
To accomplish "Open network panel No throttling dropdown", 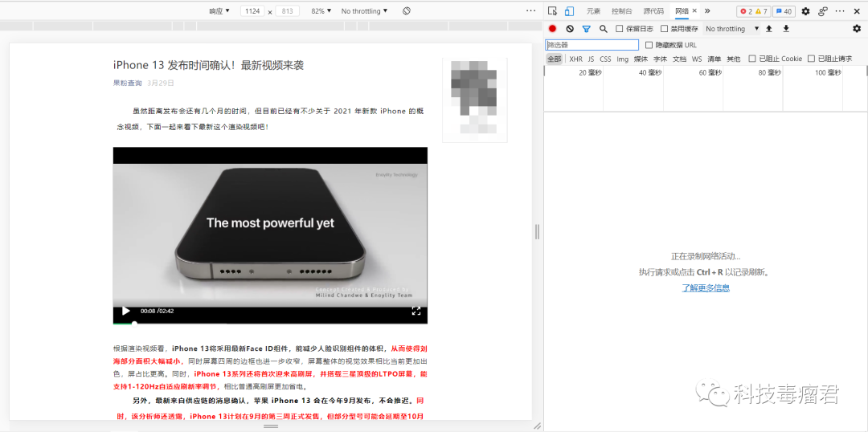I will tap(732, 29).
